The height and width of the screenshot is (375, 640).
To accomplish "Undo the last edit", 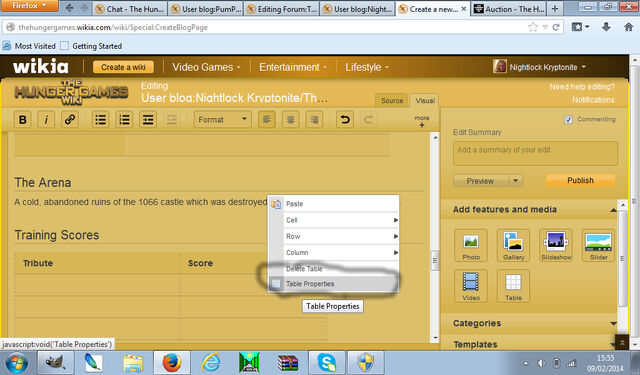I will coord(345,120).
